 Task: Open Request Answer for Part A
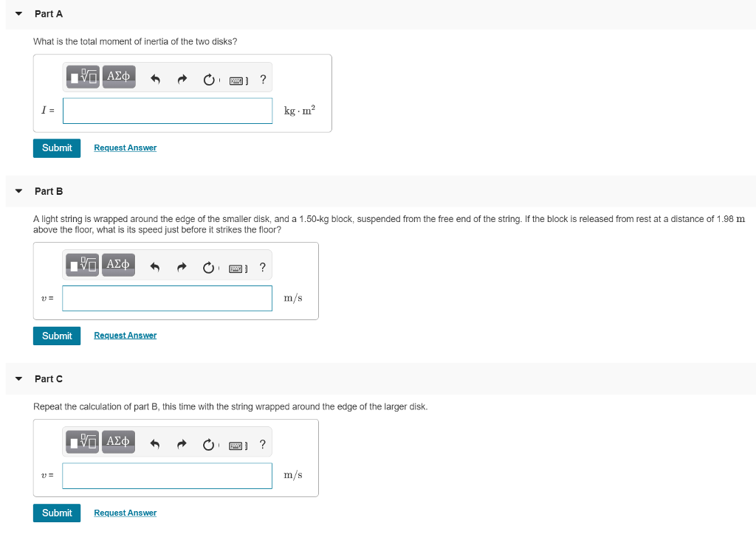125,148
